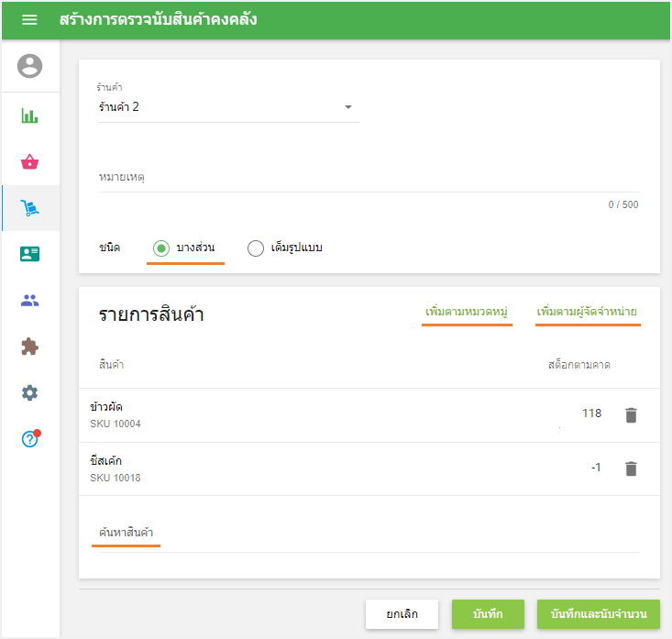This screenshot has width=672, height=639.
Task: Open the hamburger navigation menu
Action: click(x=29, y=19)
